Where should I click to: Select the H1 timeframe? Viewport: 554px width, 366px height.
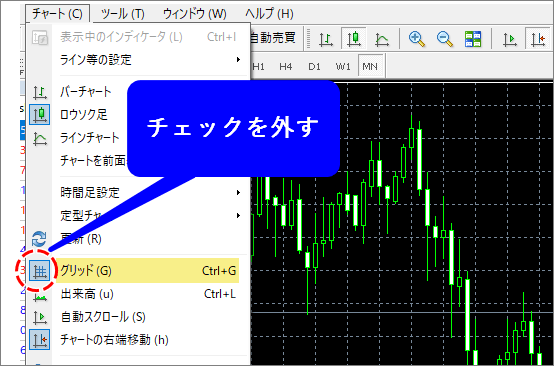[259, 66]
